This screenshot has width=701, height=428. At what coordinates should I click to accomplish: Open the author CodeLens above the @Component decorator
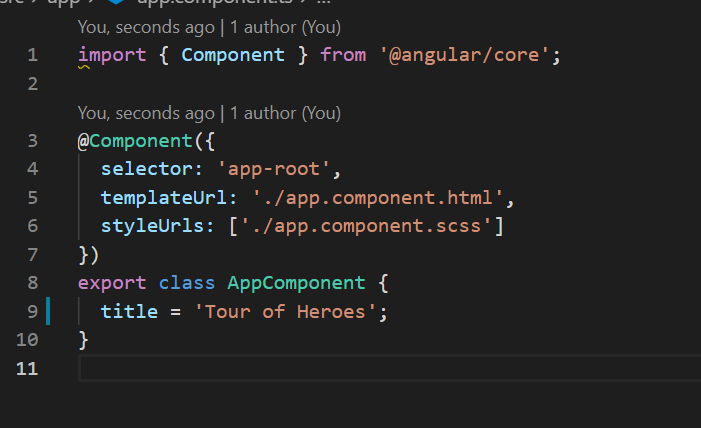click(209, 113)
